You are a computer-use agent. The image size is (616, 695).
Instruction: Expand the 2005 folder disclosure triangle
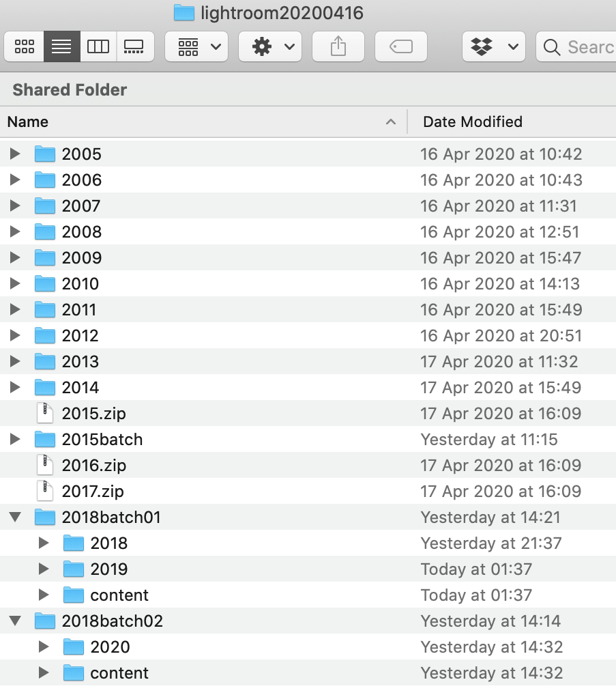[x=15, y=154]
